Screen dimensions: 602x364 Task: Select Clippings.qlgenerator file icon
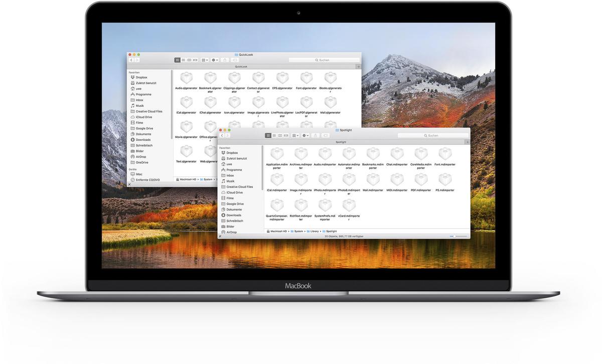click(234, 78)
